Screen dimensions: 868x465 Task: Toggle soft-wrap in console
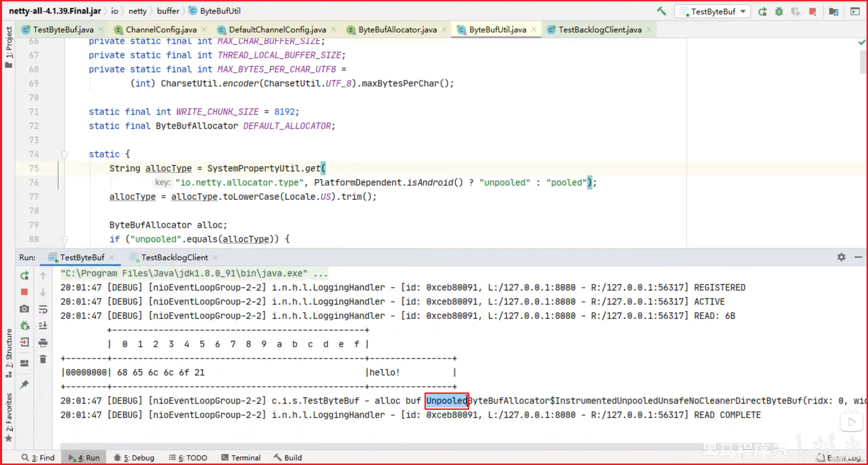point(43,309)
